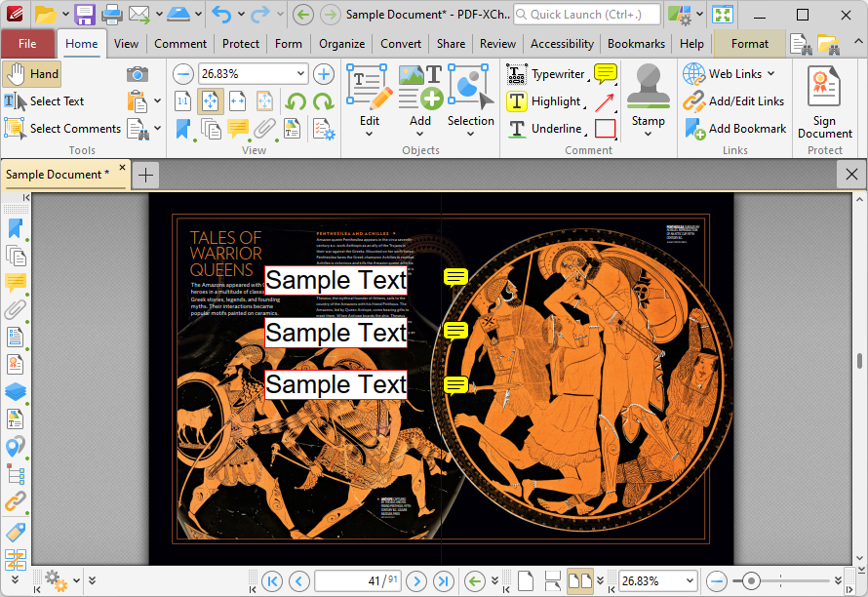Click the status bar zoom out minus
This screenshot has height=597, width=868.
[717, 581]
